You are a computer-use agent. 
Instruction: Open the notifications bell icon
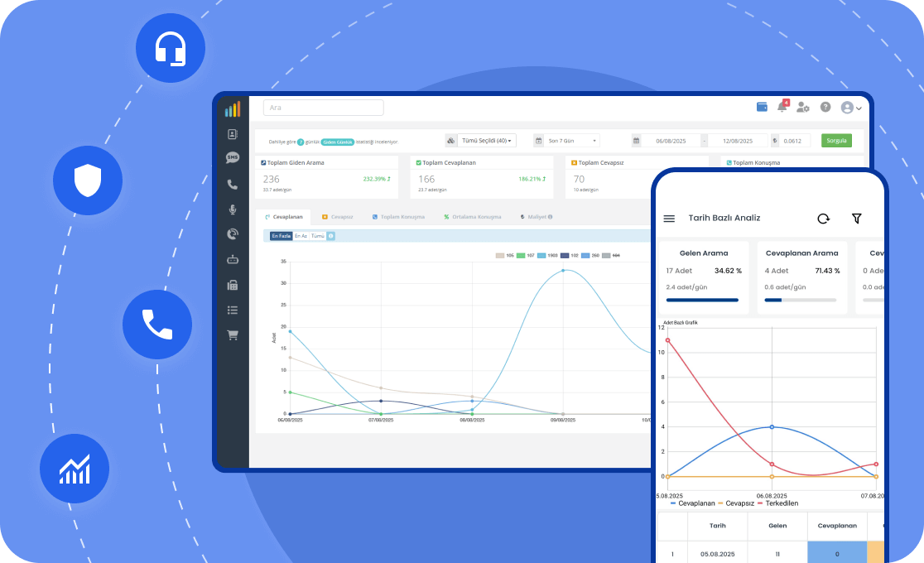click(x=782, y=107)
